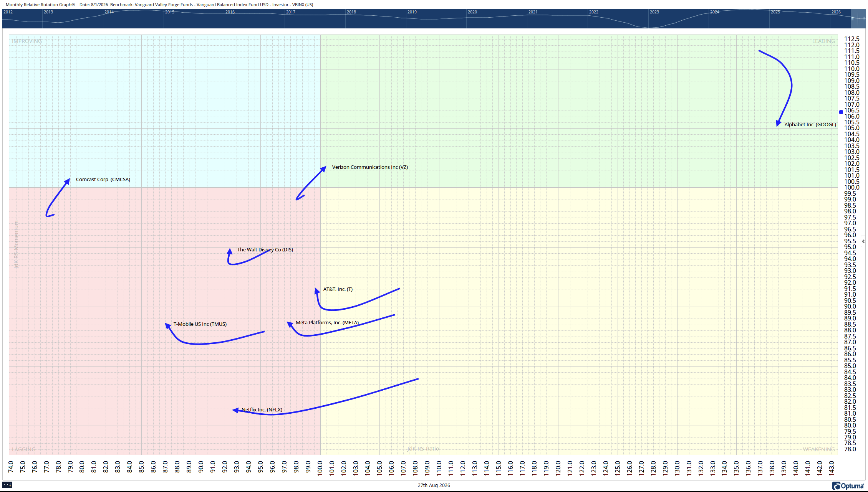
Task: Jump to 2017 in the timeline
Action: pyautogui.click(x=291, y=12)
